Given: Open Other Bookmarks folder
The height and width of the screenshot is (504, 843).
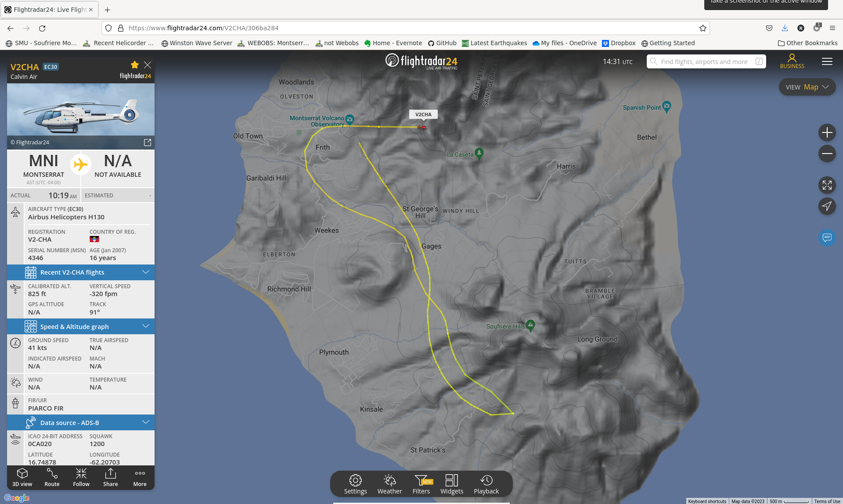Looking at the screenshot, I should [x=807, y=43].
